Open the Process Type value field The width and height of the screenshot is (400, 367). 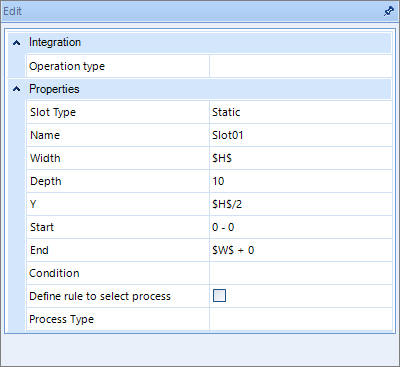[301, 319]
